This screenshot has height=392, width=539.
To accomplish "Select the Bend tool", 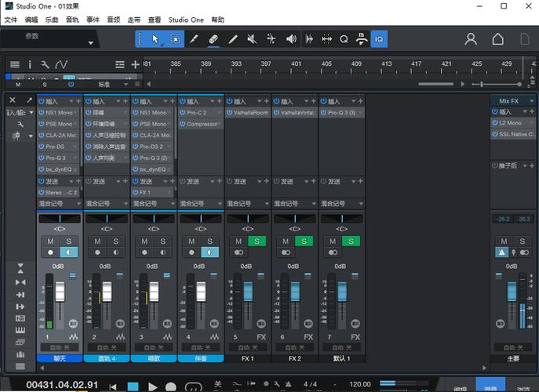I will click(271, 39).
